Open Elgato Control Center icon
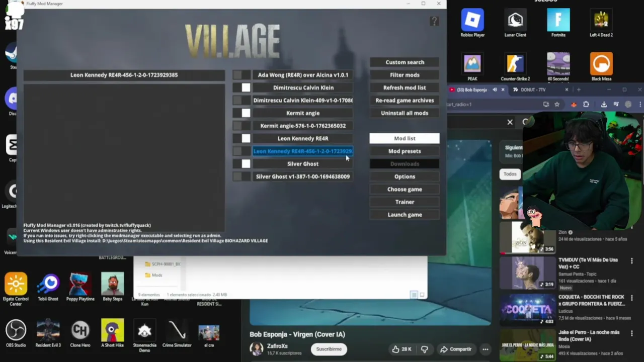 click(x=16, y=289)
